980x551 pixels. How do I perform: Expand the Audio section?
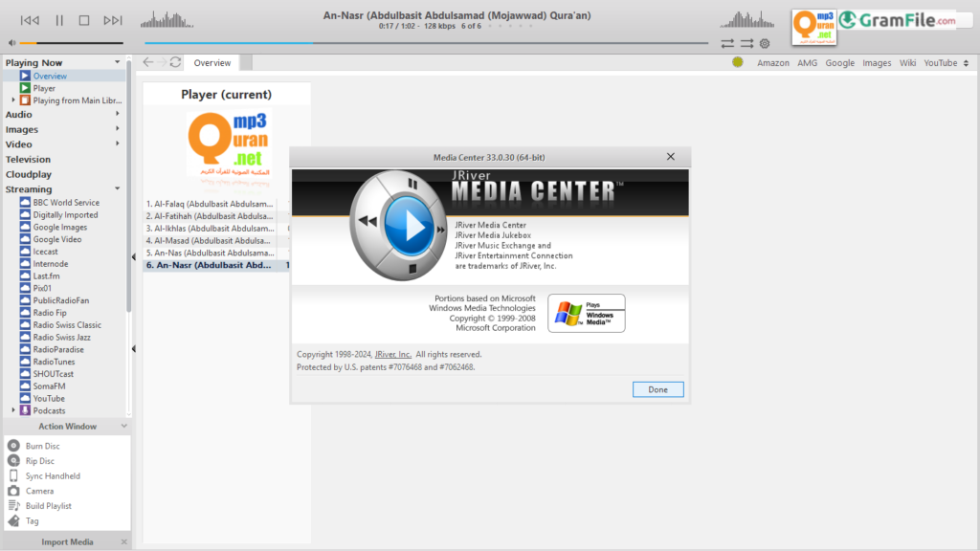click(117, 115)
